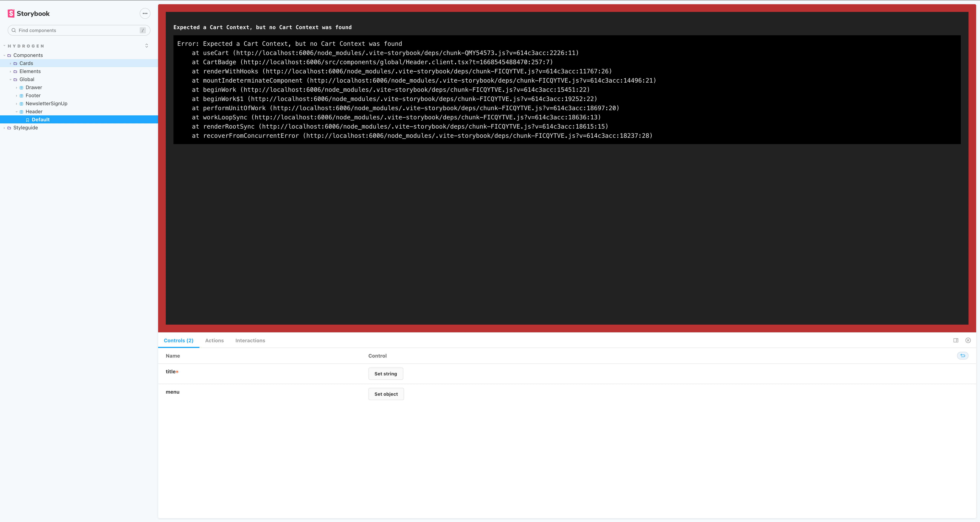Change addon panel orientation icon
The width and height of the screenshot is (980, 522).
pos(956,340)
